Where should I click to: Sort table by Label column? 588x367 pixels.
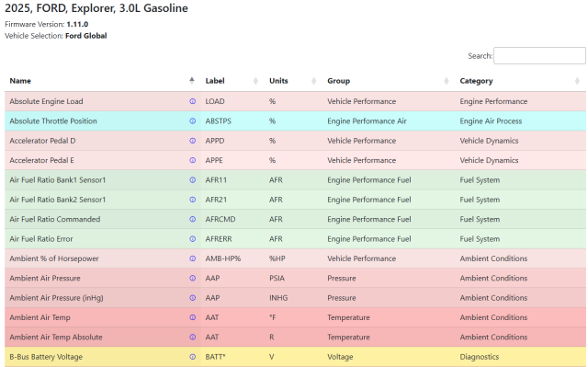(232, 81)
